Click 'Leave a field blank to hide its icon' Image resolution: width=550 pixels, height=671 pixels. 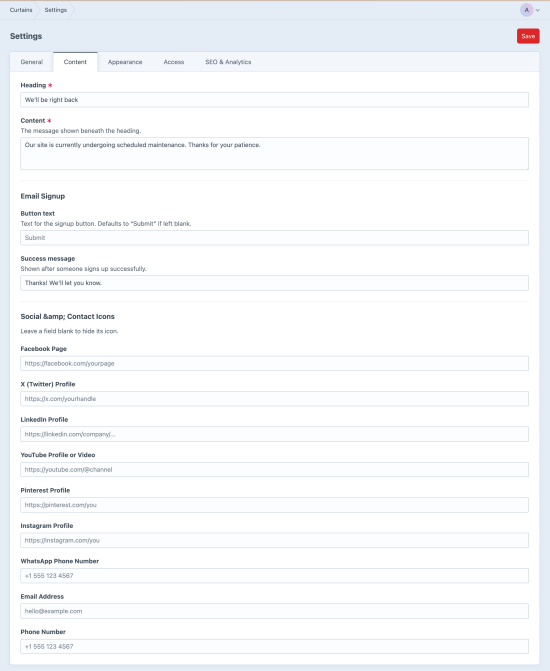[69, 331]
